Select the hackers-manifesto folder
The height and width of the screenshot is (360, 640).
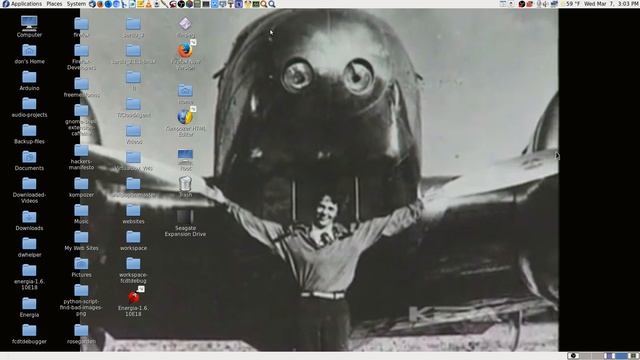pyautogui.click(x=81, y=157)
